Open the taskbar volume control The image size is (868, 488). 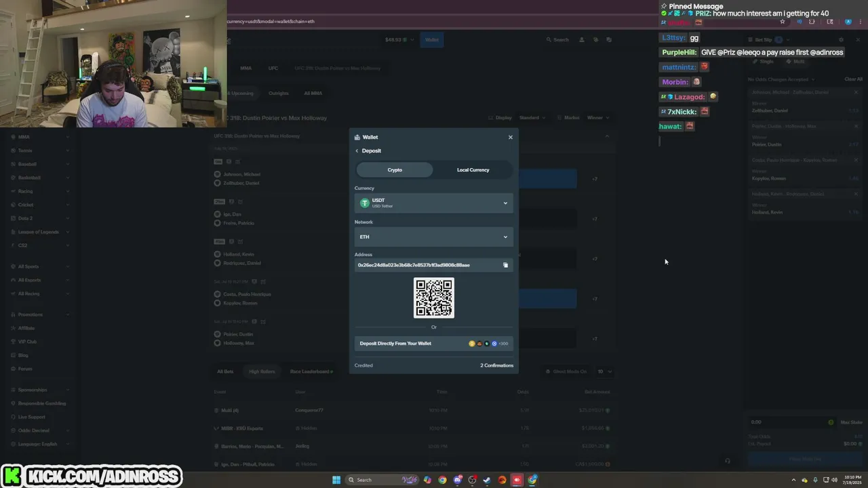click(x=834, y=480)
